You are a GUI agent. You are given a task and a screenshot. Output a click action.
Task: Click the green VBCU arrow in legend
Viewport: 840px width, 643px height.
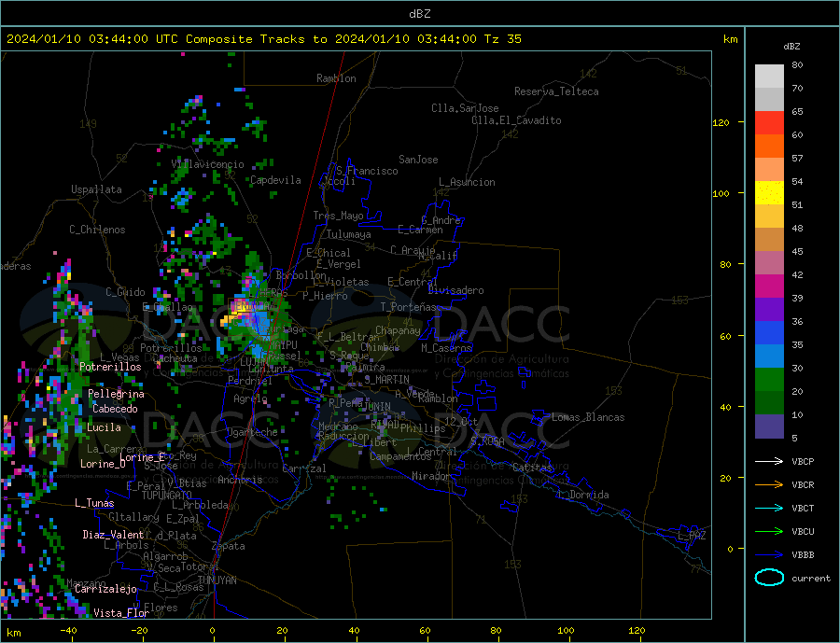click(x=769, y=532)
